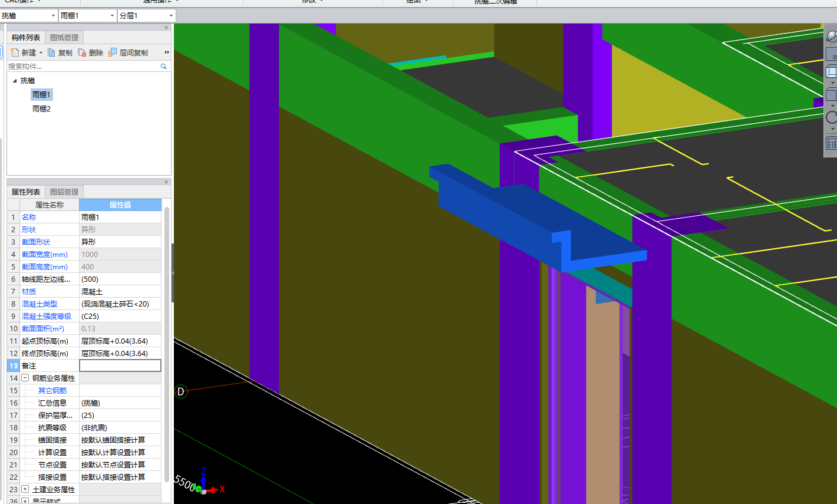
Task: Select the value (现浇混凝土碎石<20)
Action: 120,304
